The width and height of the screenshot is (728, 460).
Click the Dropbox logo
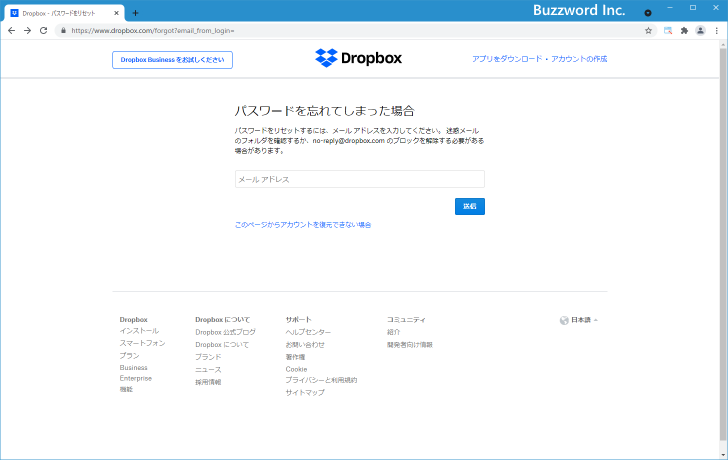click(x=358, y=58)
